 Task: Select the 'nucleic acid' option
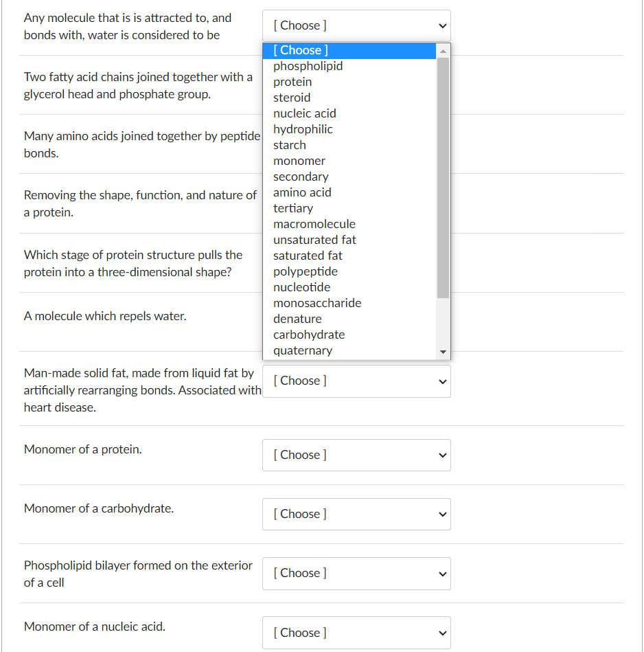pyautogui.click(x=349, y=113)
